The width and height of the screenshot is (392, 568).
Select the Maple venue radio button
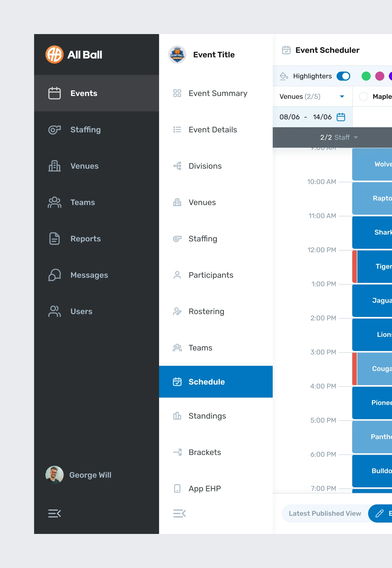pyautogui.click(x=363, y=97)
